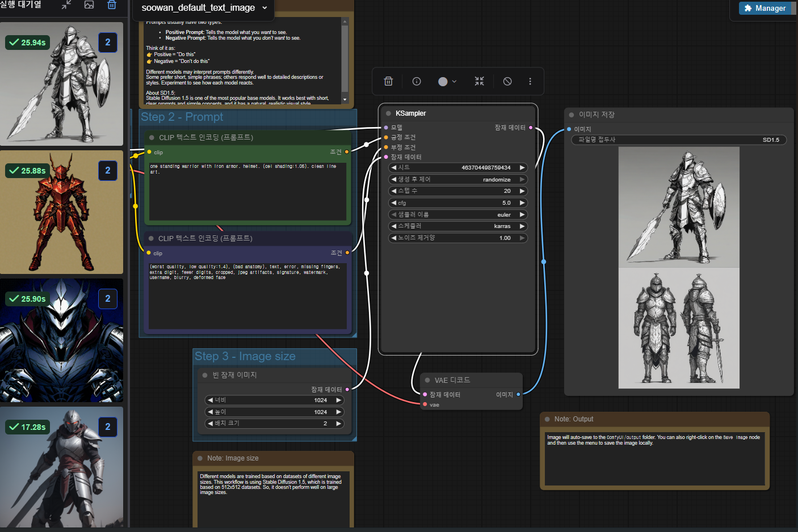Collapse the 이미지 저장 node via its dot
The height and width of the screenshot is (532, 798).
click(x=572, y=115)
